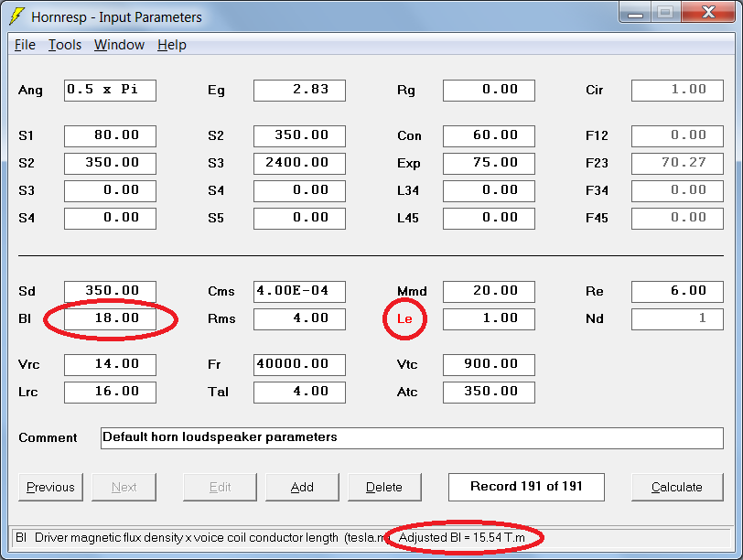Screen dimensions: 743x560
Task: Click the Atc input field
Action: (x=489, y=393)
